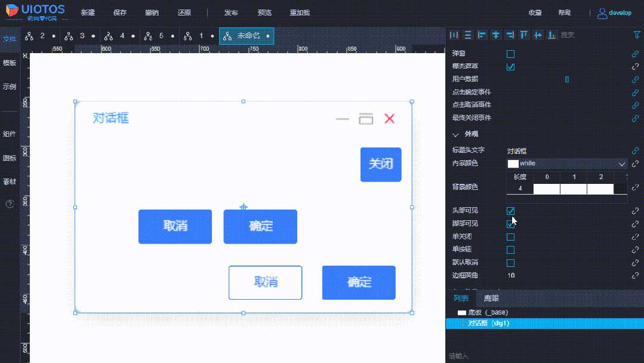644x363 pixels.
Task: Enable the 单按钮 checkbox
Action: point(511,250)
